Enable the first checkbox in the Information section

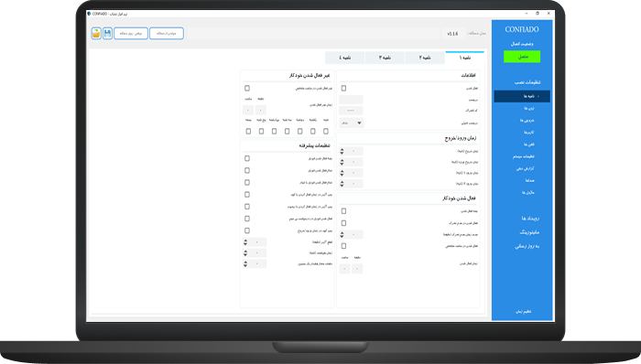pos(343,88)
